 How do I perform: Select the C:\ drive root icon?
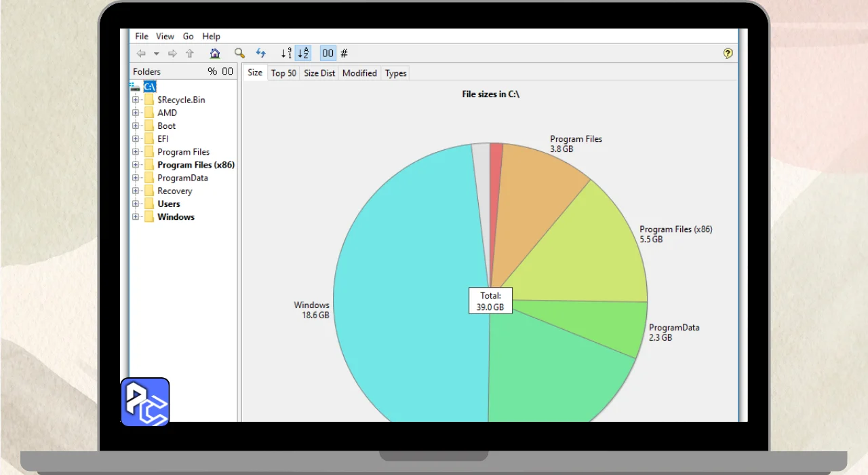point(136,87)
